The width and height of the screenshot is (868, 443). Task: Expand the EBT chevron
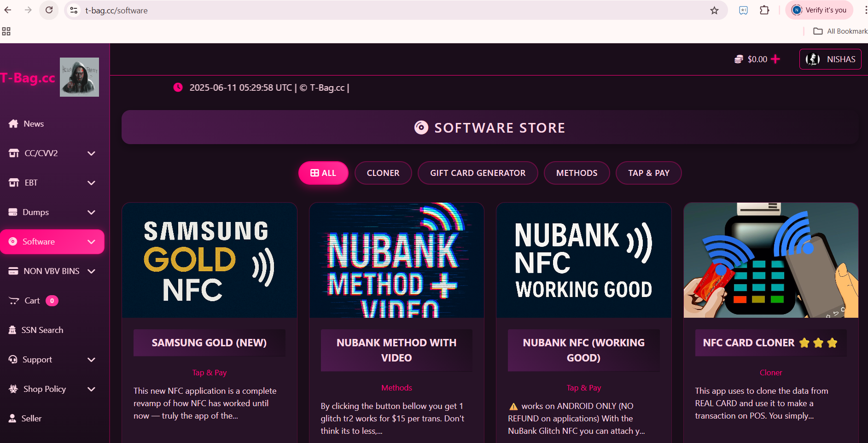tap(91, 183)
